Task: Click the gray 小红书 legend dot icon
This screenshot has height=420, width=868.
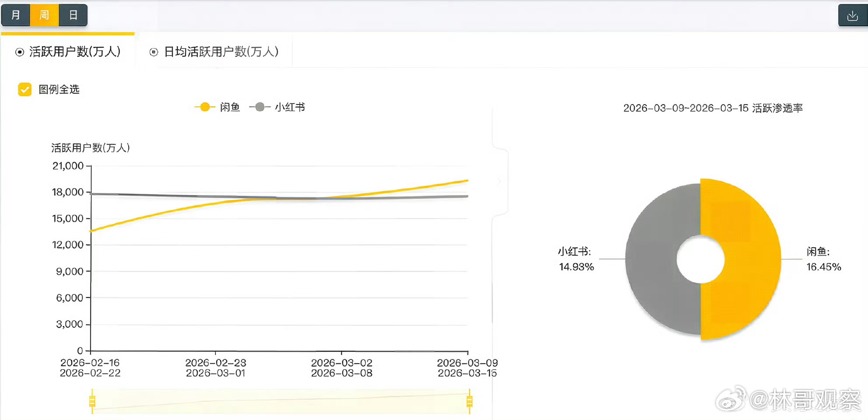Action: [x=259, y=107]
